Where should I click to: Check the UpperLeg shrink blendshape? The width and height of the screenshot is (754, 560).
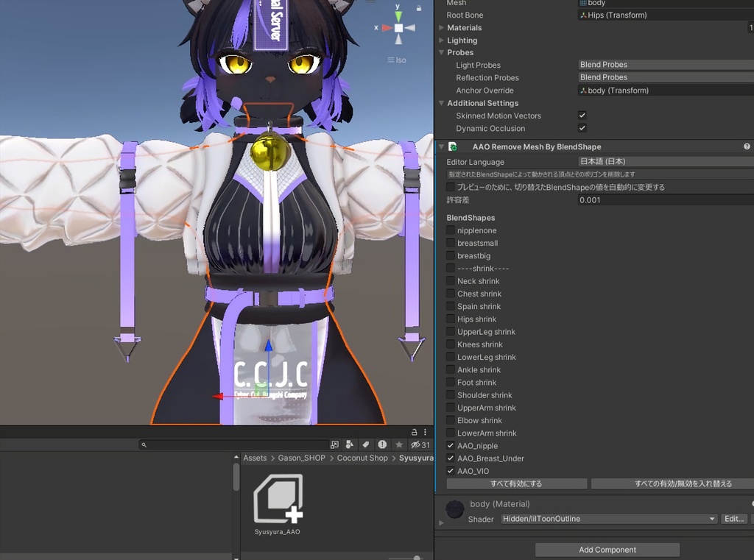[x=451, y=332]
